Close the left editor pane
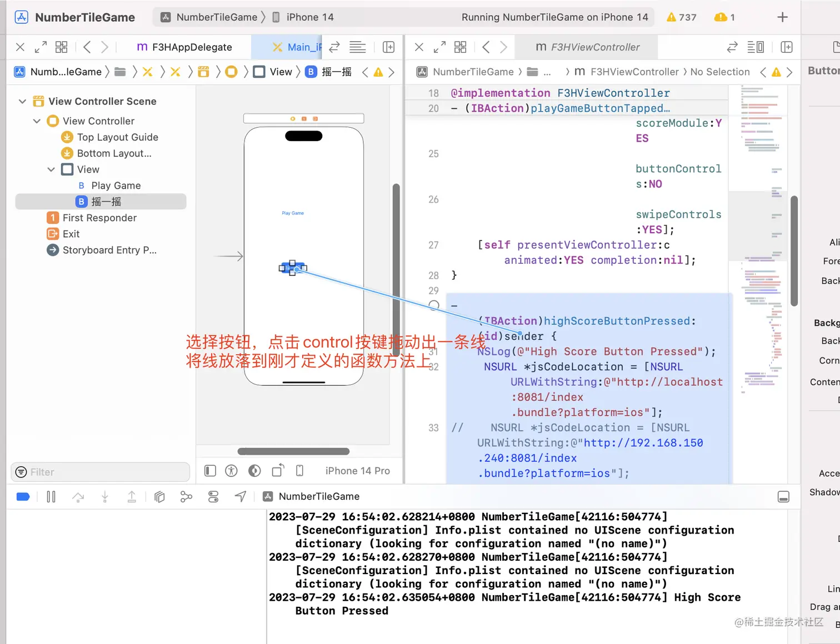Viewport: 840px width, 644px height. pos(20,47)
